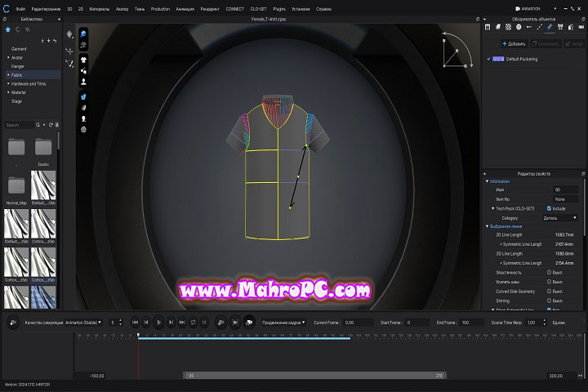Pick the select/move tool in 3D toolbar

click(x=69, y=51)
